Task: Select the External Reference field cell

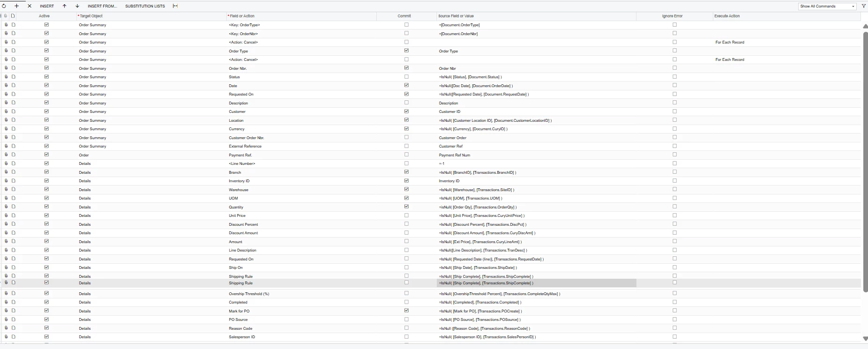Action: tap(301, 146)
